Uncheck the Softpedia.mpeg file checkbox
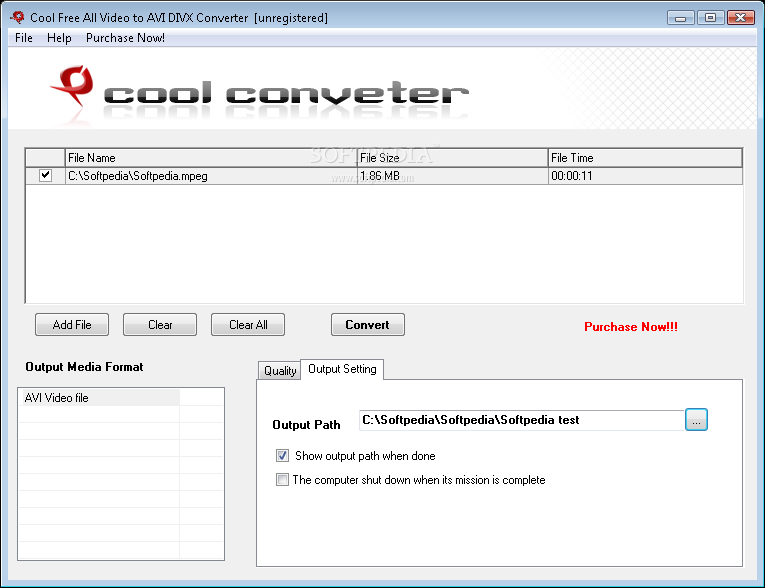The image size is (765, 588). [x=45, y=175]
